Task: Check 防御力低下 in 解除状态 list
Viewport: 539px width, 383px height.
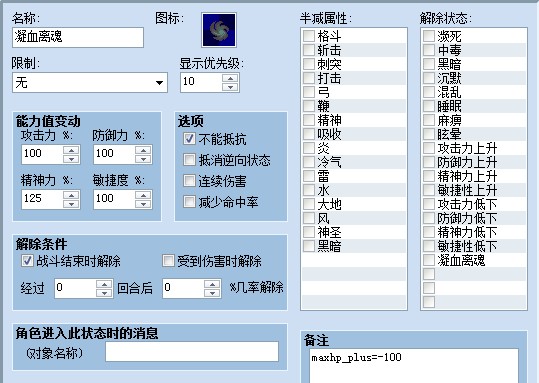Action: coord(429,218)
